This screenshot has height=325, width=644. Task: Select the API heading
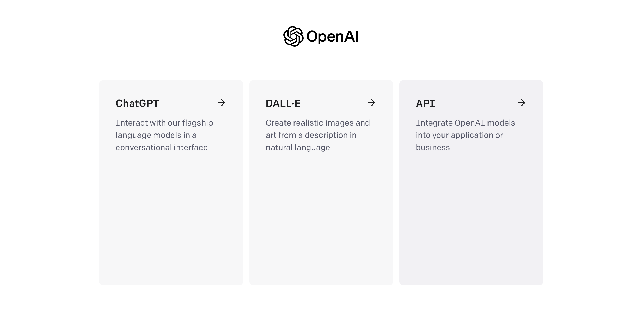pyautogui.click(x=425, y=103)
